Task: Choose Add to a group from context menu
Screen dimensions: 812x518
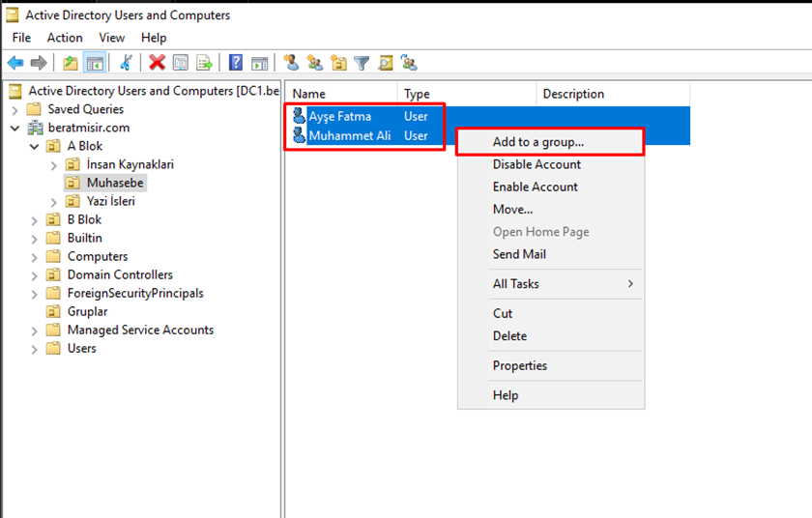Action: coord(537,142)
